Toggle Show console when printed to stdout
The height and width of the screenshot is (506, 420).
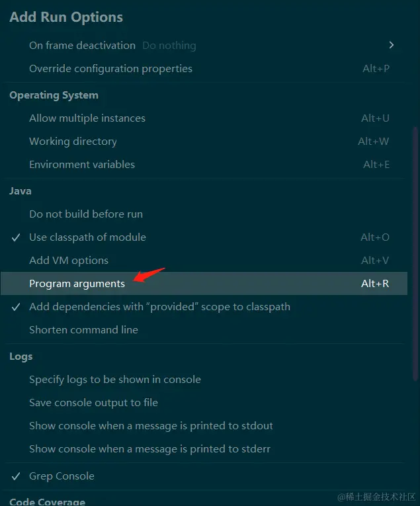[151, 426]
